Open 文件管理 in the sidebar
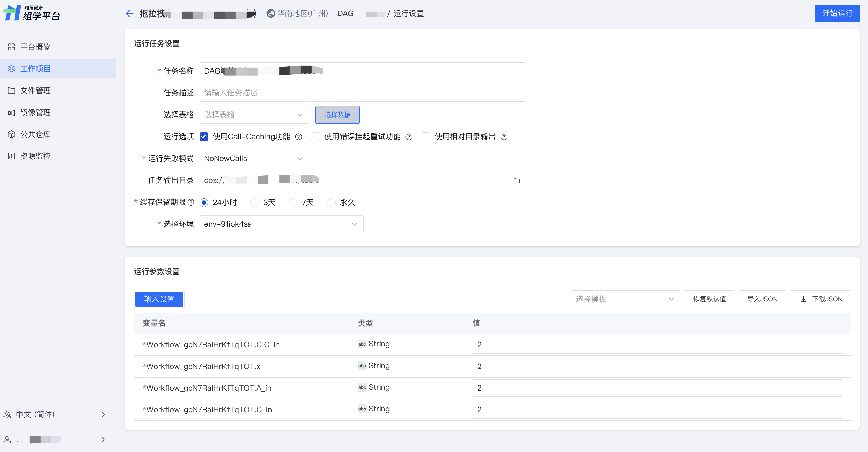Image resolution: width=868 pixels, height=452 pixels. point(35,91)
